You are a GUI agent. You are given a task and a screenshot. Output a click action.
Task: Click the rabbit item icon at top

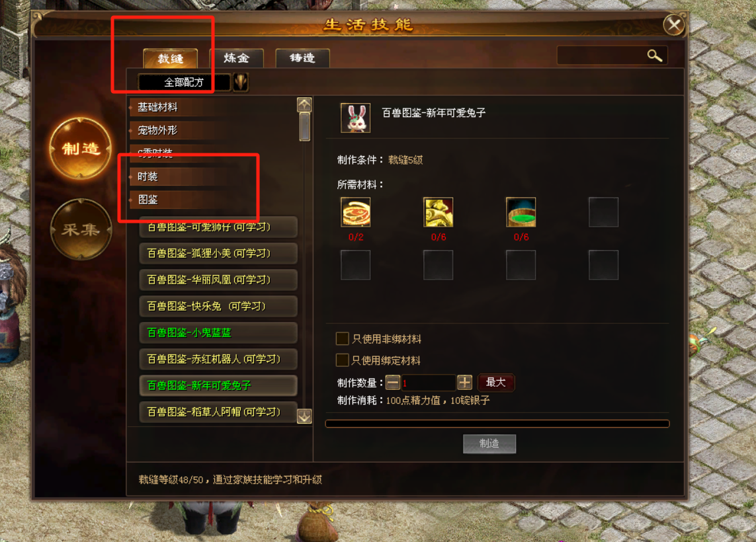(355, 118)
